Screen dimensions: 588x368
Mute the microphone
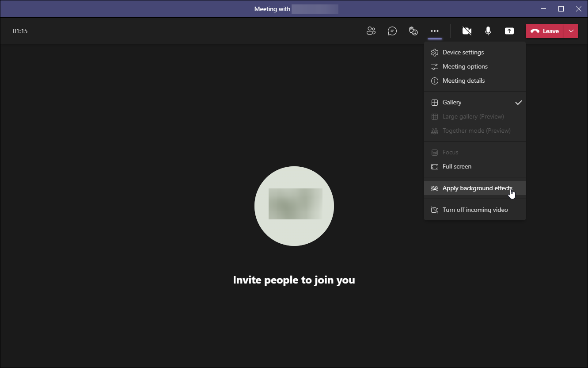(488, 31)
